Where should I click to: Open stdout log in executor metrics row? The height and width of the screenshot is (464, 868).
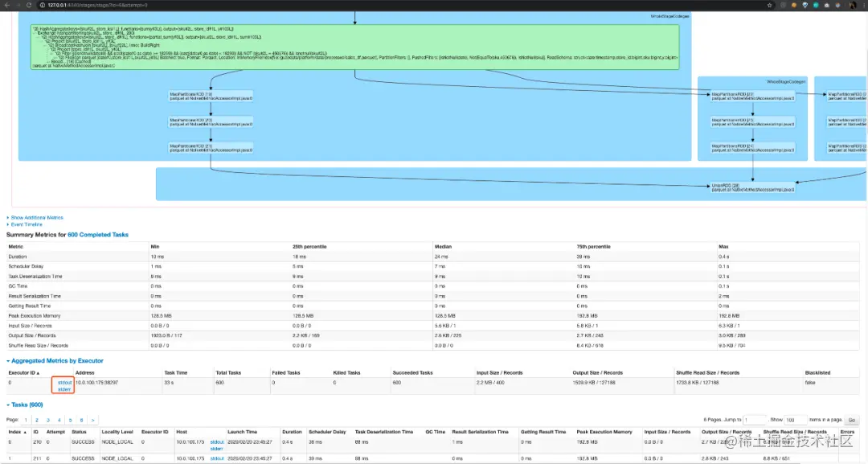click(65, 383)
